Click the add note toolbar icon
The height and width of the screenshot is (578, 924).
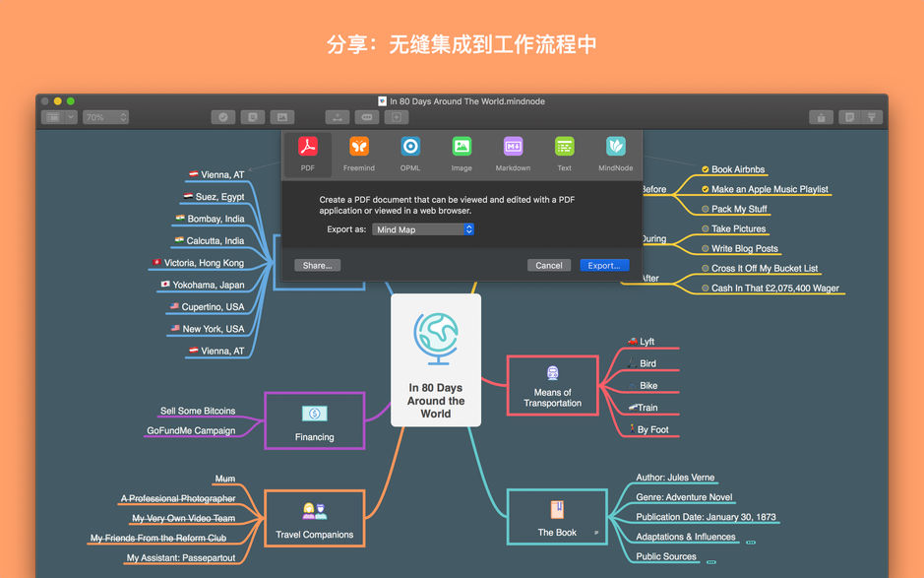[253, 117]
